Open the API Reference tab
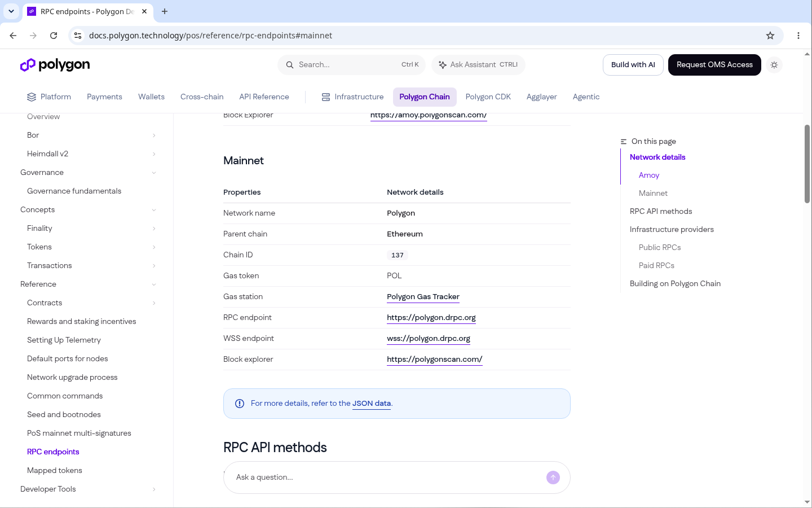This screenshot has width=812, height=508. pyautogui.click(x=264, y=97)
